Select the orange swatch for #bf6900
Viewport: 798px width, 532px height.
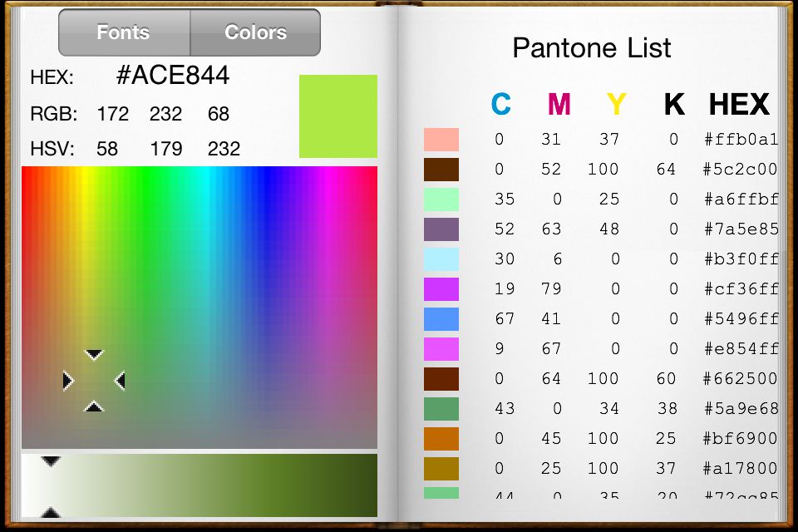click(x=441, y=439)
